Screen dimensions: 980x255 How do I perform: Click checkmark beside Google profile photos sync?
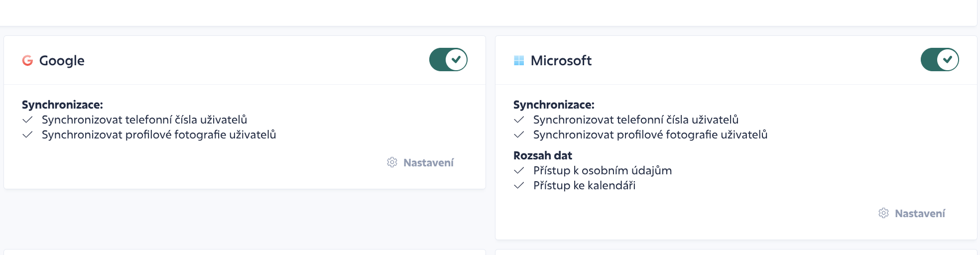(x=27, y=134)
